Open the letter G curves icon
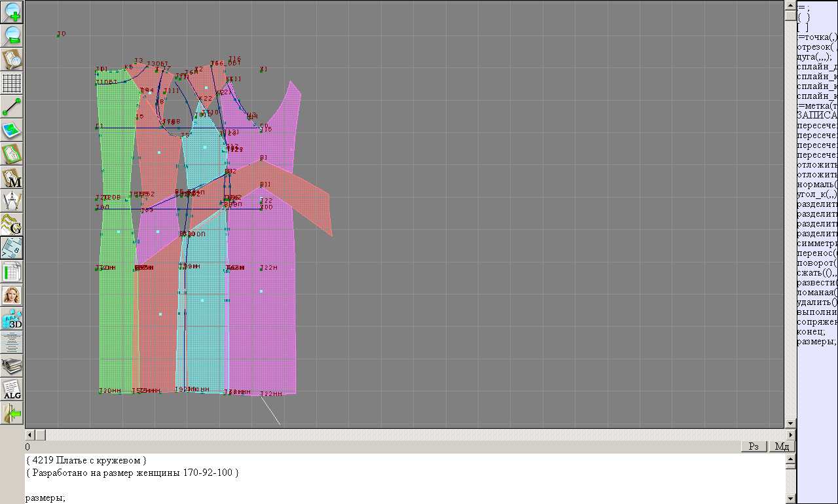This screenshot has height=504, width=838. 12,225
